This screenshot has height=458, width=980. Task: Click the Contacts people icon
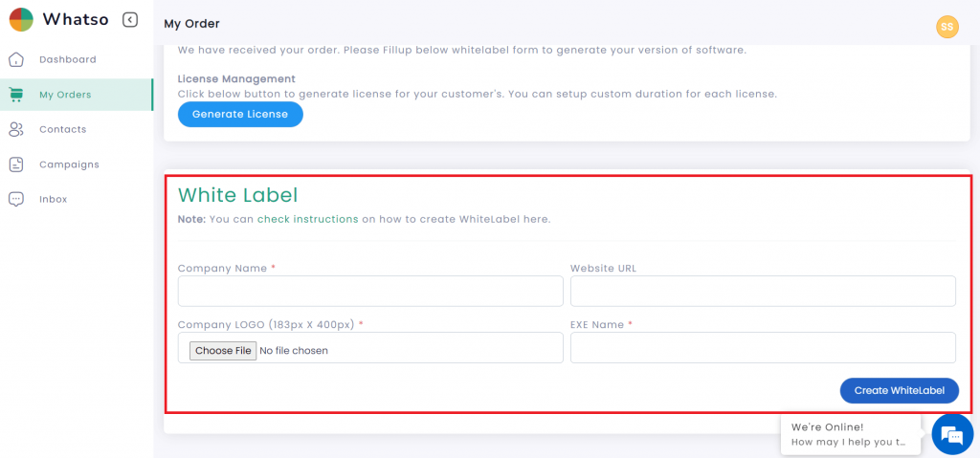tap(16, 129)
